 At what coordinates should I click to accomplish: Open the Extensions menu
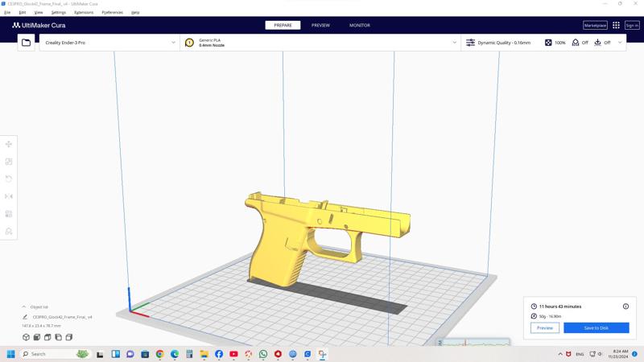(84, 12)
